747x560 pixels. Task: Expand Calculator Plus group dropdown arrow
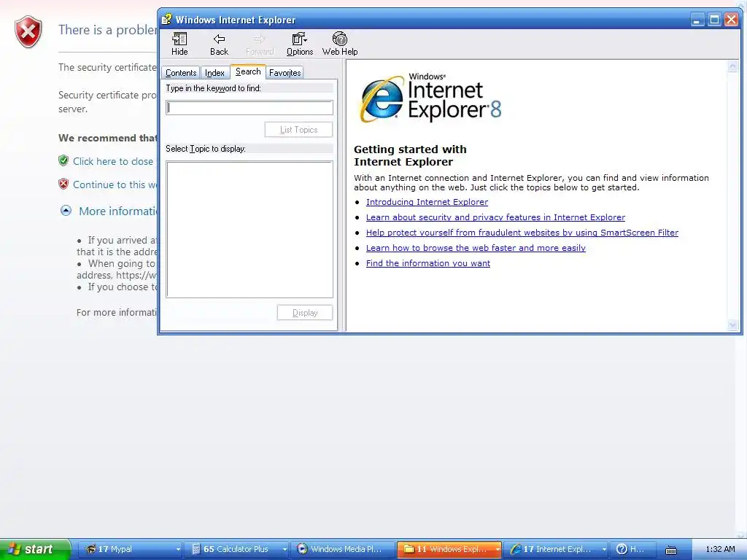pyautogui.click(x=285, y=550)
